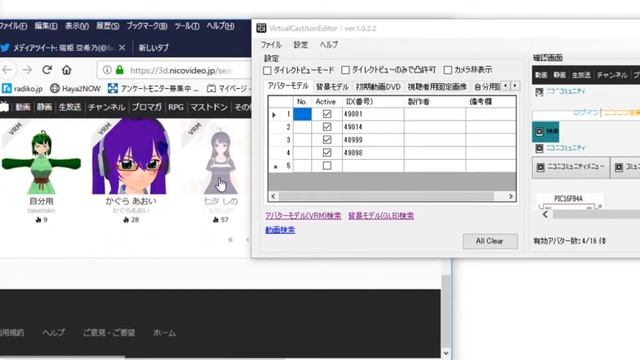The image size is (640, 360).
Task: Click ID(番号) column header
Action: pos(373,102)
